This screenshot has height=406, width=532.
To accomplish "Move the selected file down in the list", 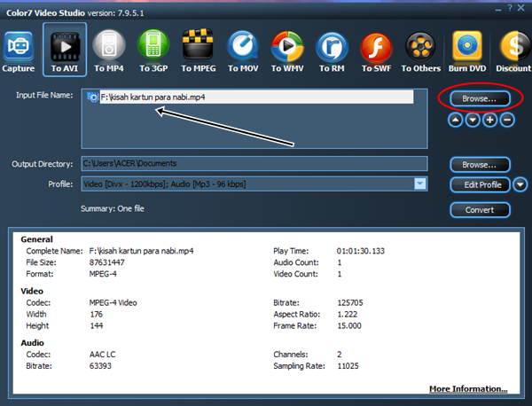I will 473,120.
